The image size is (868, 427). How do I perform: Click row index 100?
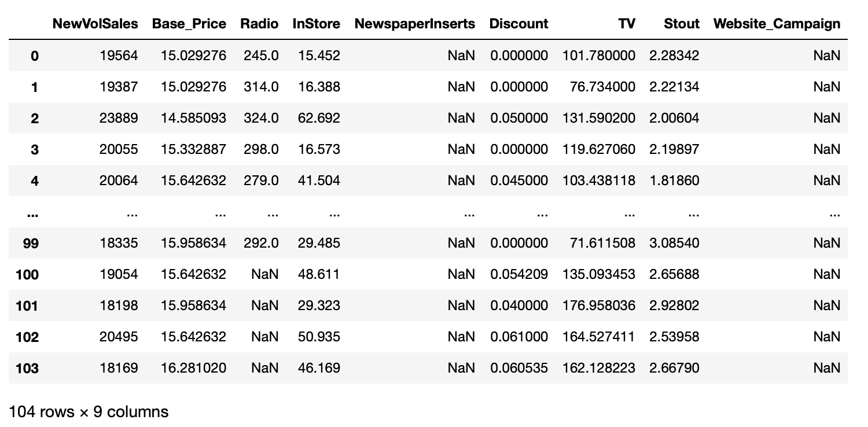[x=28, y=274]
